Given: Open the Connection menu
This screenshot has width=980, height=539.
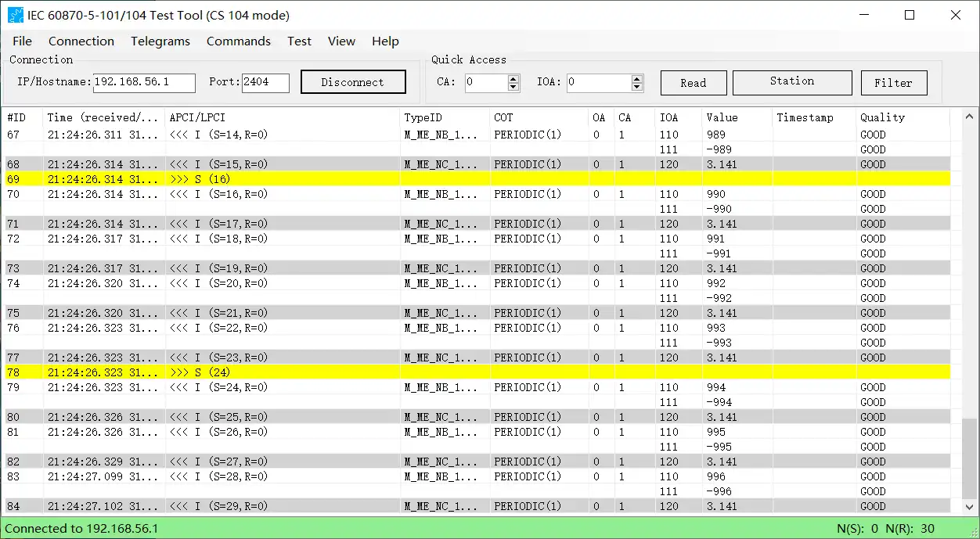Looking at the screenshot, I should click(x=81, y=41).
